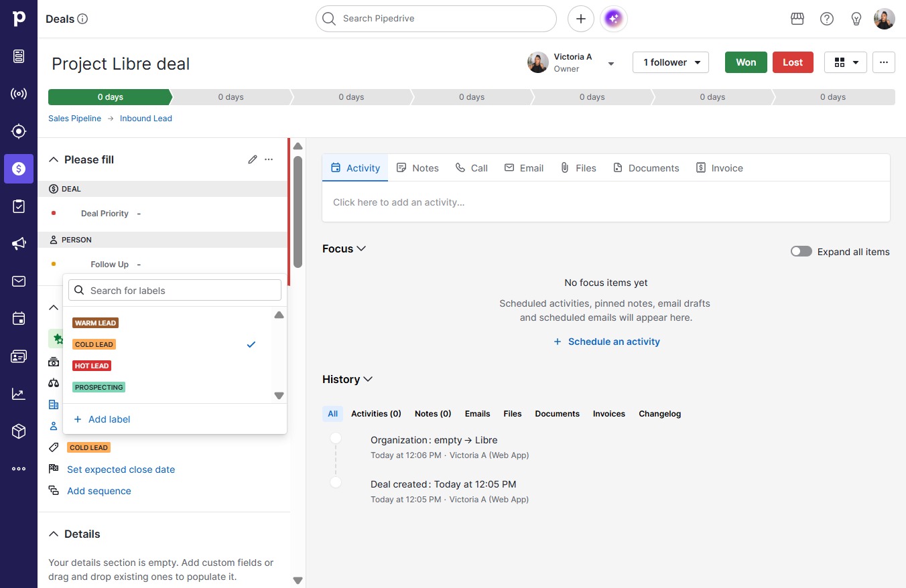Screen dimensions: 906x588
Task: Switch to the Call tab
Action: [x=471, y=167]
